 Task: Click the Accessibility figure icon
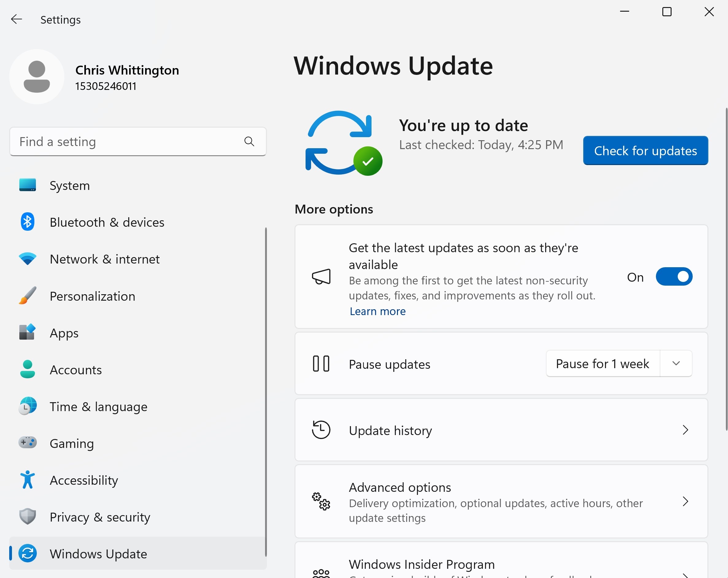tap(27, 480)
